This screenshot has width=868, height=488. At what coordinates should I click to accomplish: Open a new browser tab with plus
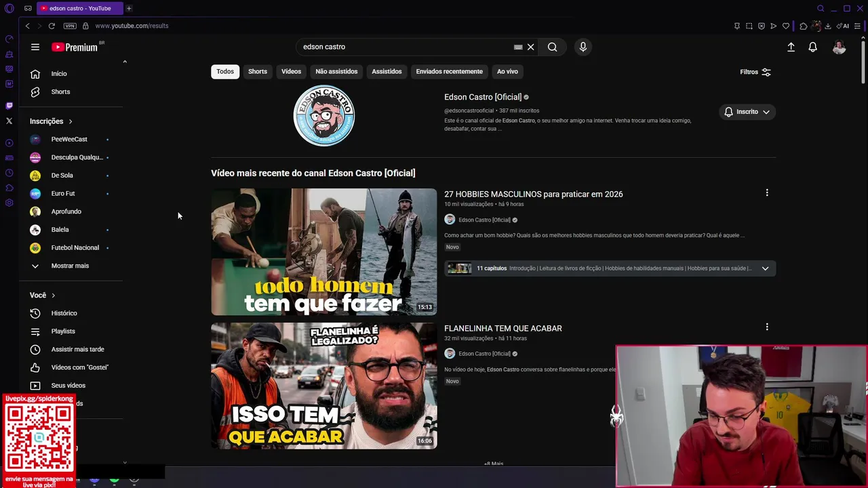[129, 8]
